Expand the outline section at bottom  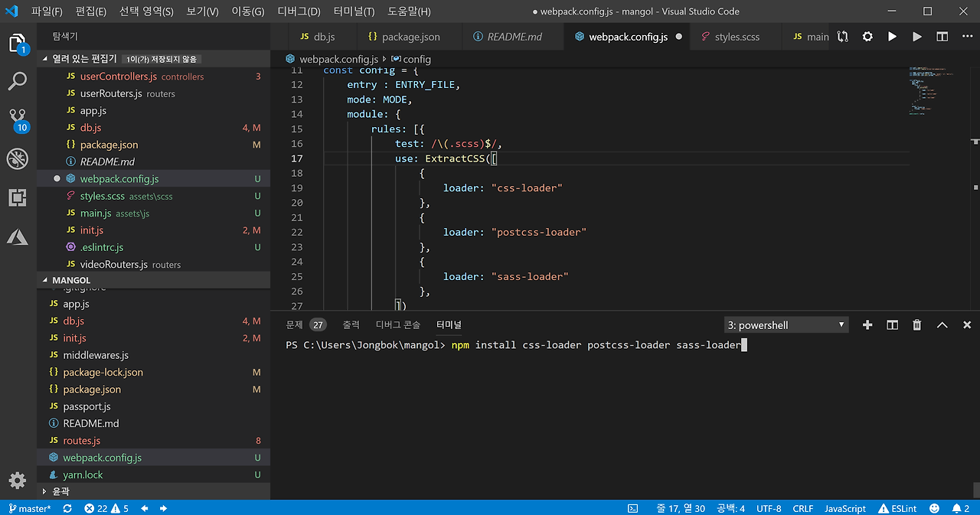60,492
